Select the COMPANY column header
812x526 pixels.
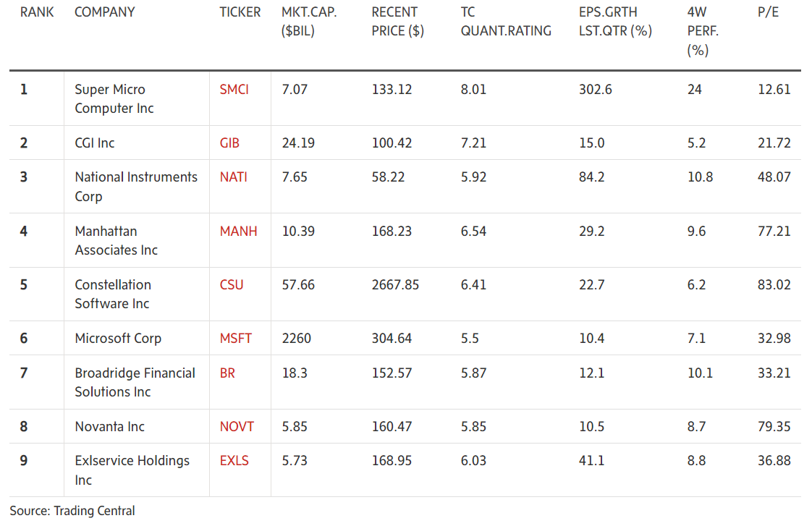(x=105, y=12)
